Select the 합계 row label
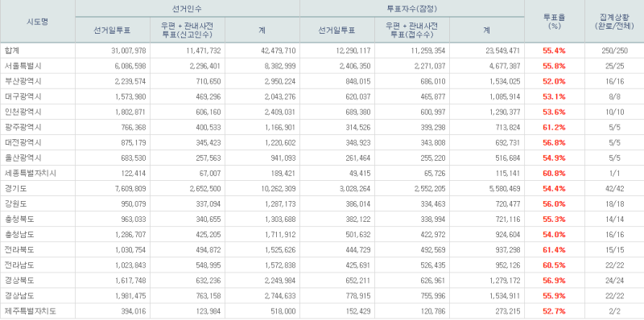This screenshot has width=644, height=320. pos(12,51)
